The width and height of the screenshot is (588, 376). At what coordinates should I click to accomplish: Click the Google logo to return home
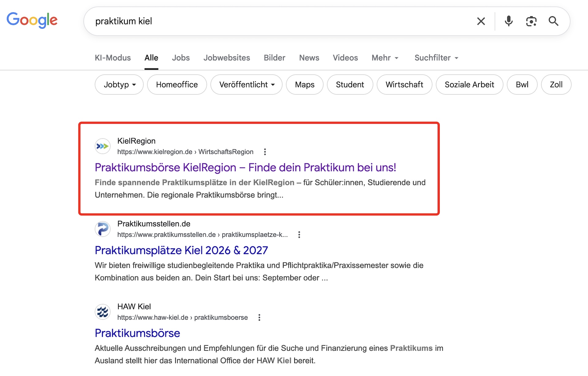tap(32, 20)
